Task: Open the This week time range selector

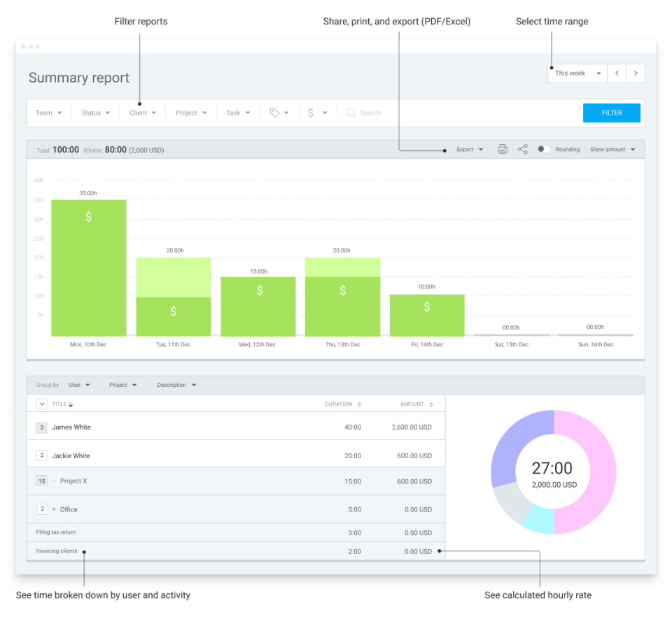Action: point(577,73)
